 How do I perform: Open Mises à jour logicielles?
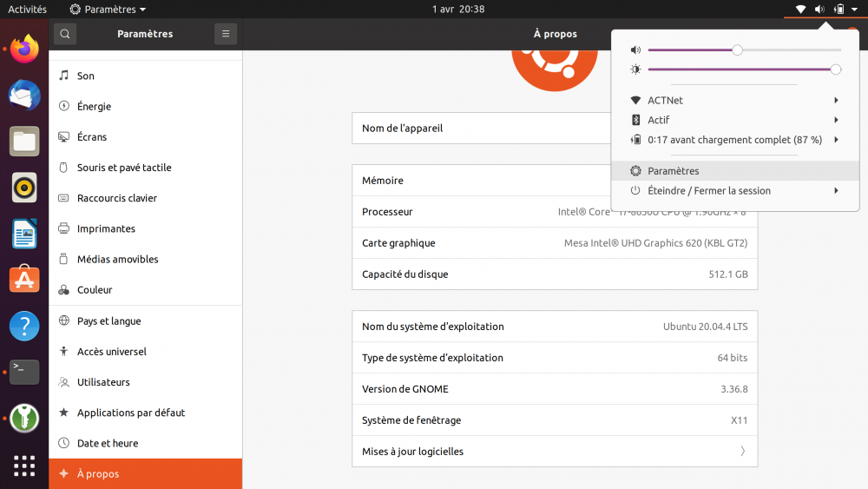pos(554,452)
